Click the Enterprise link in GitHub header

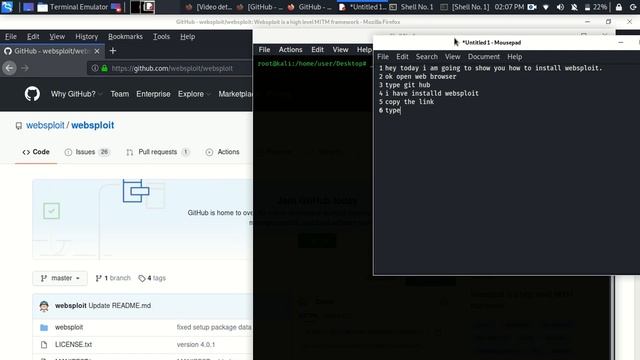pos(153,94)
